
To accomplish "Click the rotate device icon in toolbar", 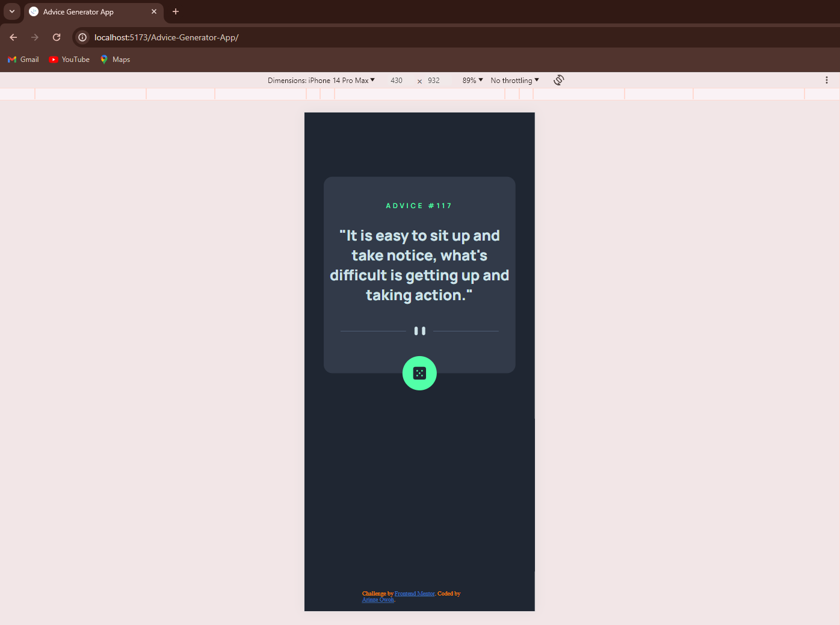I will (x=558, y=80).
